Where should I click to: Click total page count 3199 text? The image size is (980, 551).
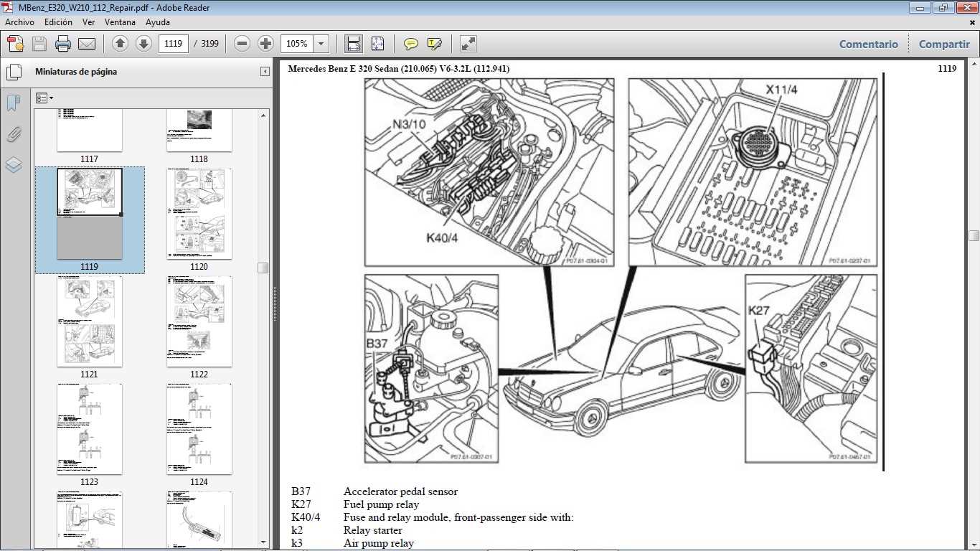(209, 44)
